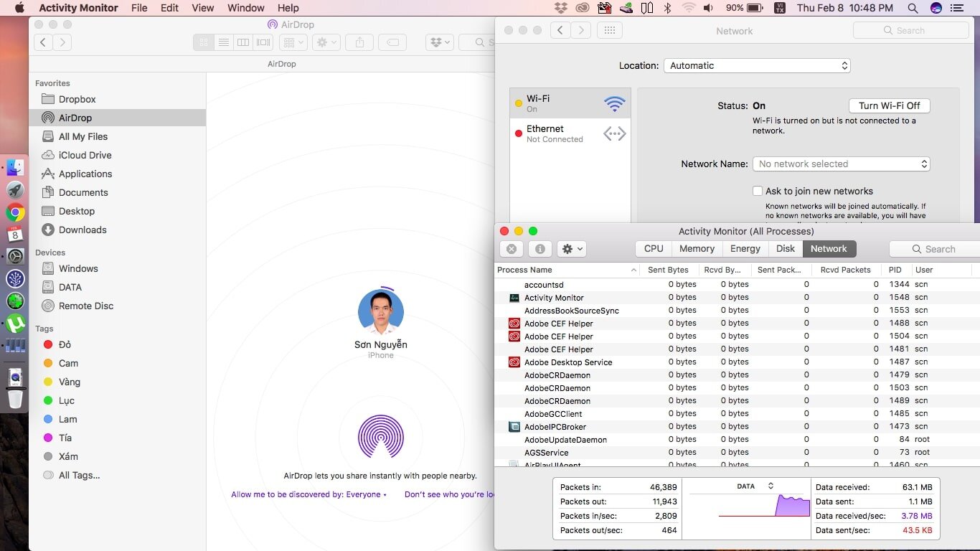Click the Dropbox icon in the menu bar
980x551 pixels.
(x=561, y=8)
